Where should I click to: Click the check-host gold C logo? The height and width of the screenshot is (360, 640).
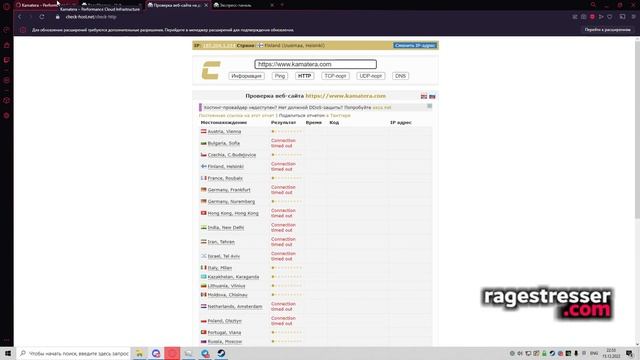click(x=211, y=70)
